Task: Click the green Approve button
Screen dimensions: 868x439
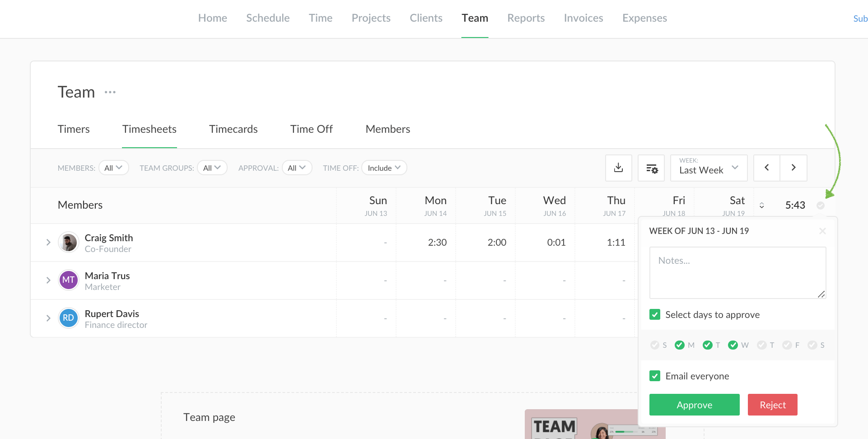Action: click(x=694, y=405)
